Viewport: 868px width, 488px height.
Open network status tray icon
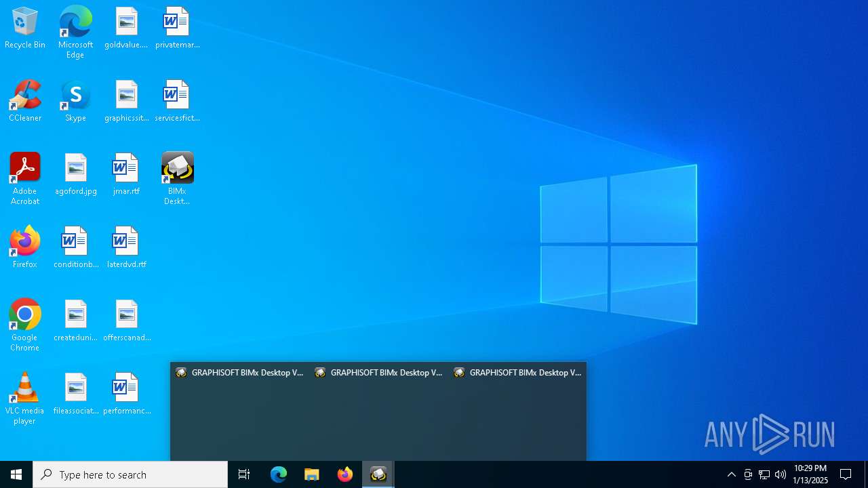pyautogui.click(x=764, y=474)
